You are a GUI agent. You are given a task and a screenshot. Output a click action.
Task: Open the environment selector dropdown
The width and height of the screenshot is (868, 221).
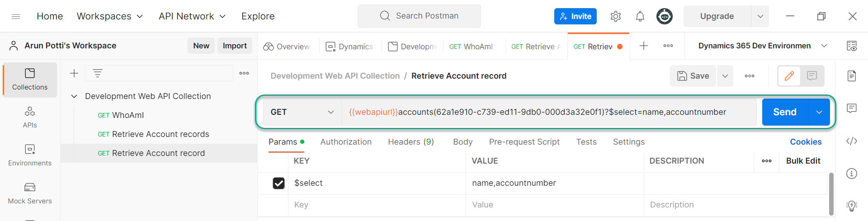(x=824, y=46)
